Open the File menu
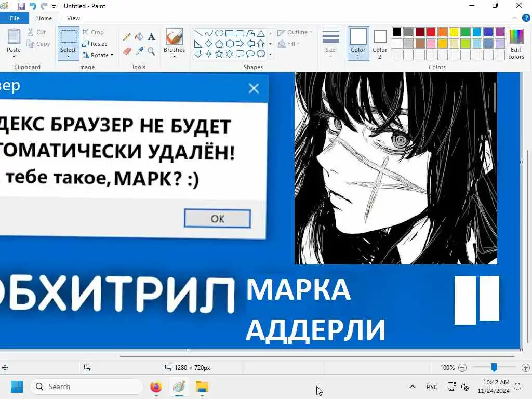Image resolution: width=532 pixels, height=399 pixels. tap(15, 18)
